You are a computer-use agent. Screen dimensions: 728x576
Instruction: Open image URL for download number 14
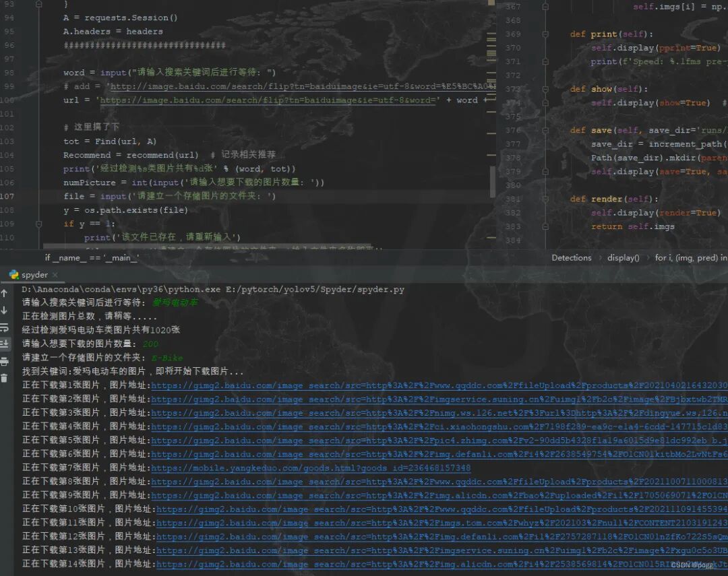point(442,564)
